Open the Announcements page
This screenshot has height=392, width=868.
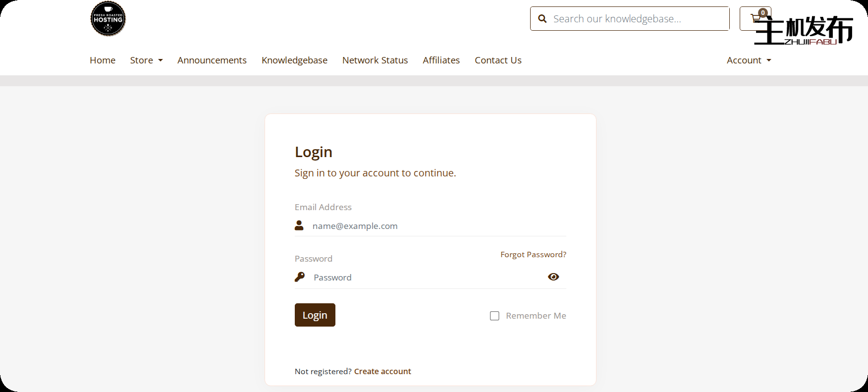click(212, 60)
